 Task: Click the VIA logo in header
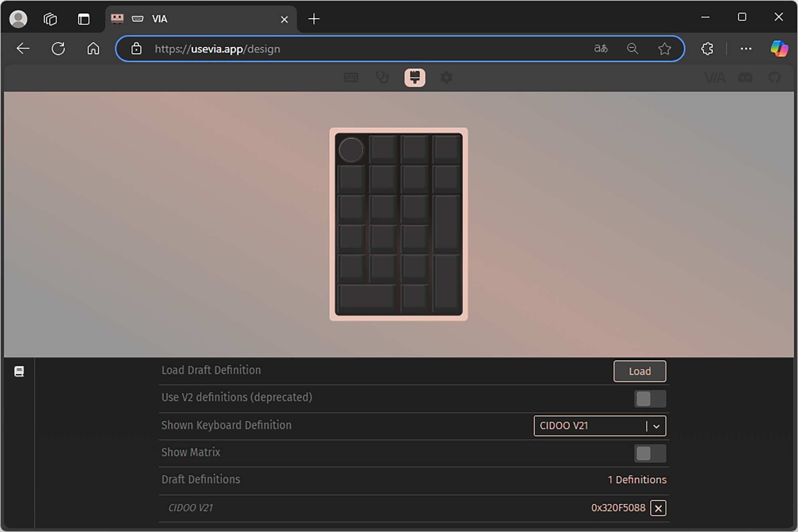[715, 77]
